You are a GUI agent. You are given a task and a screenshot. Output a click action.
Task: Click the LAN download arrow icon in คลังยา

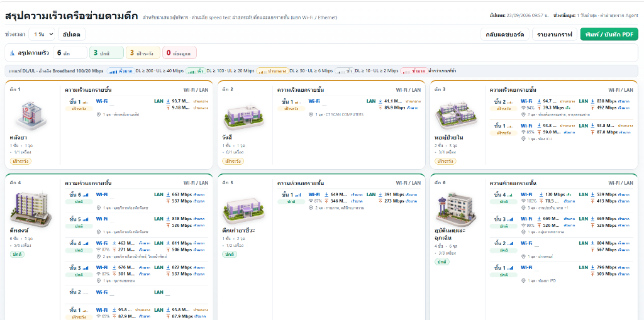click(168, 101)
